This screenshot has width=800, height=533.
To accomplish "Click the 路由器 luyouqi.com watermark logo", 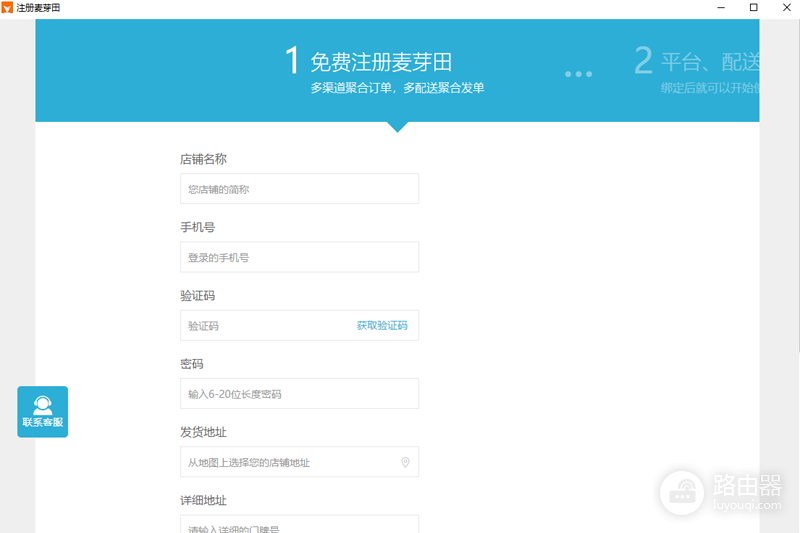I will [721, 492].
